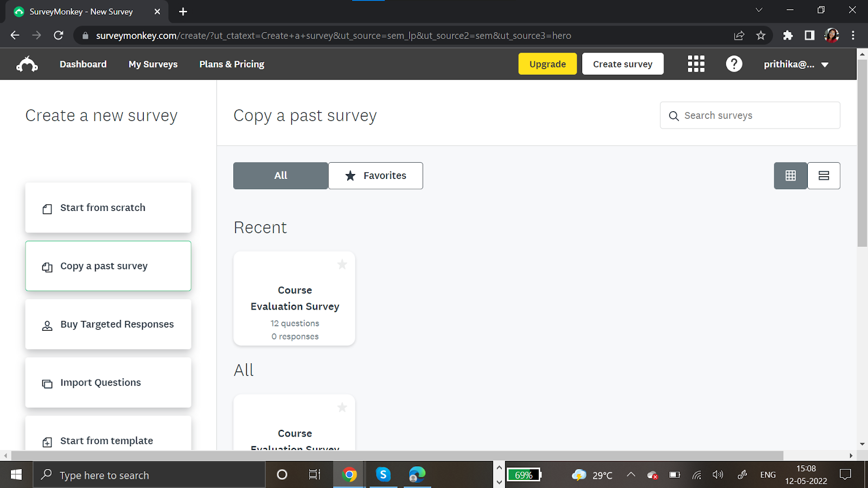
Task: Click the browser back arrow
Action: pyautogui.click(x=15, y=35)
